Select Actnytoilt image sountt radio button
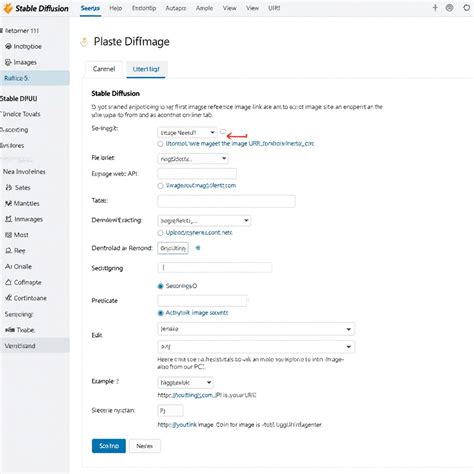The height and width of the screenshot is (474, 474). pyautogui.click(x=160, y=313)
